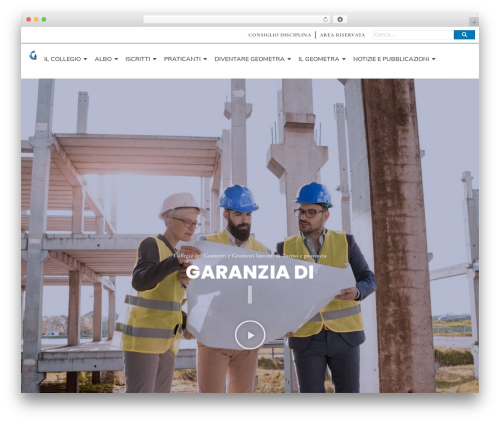
Task: Open the PRATICANTI menu
Action: click(185, 59)
